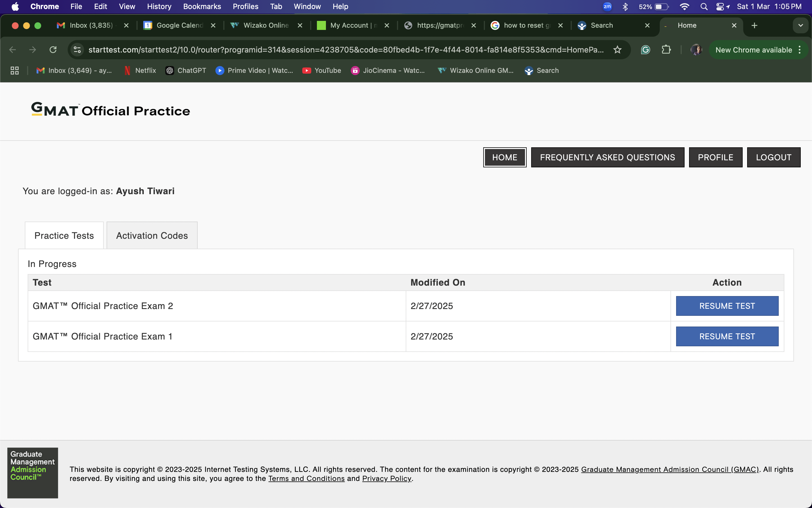812x508 pixels.
Task: Click the GMAT Official Practice logo
Action: click(x=111, y=110)
